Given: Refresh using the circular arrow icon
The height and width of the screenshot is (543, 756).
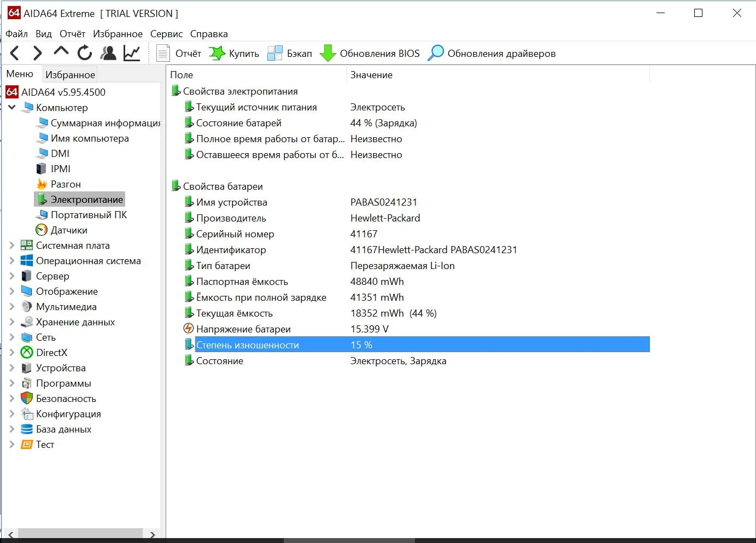Looking at the screenshot, I should (x=84, y=53).
